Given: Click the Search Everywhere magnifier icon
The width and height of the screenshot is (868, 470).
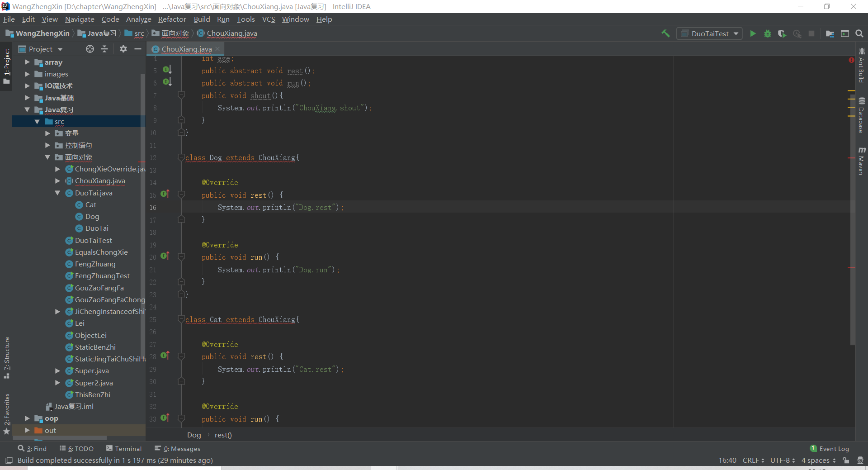Looking at the screenshot, I should pyautogui.click(x=859, y=33).
